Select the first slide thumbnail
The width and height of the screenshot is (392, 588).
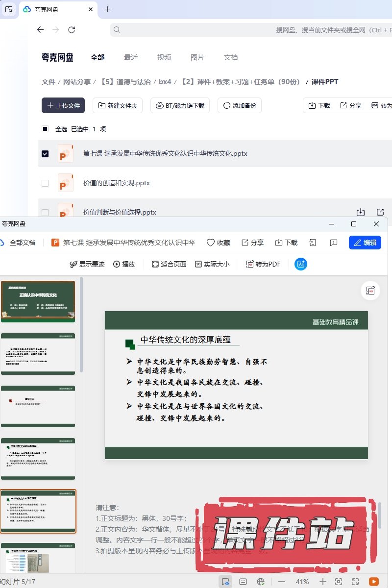click(38, 301)
